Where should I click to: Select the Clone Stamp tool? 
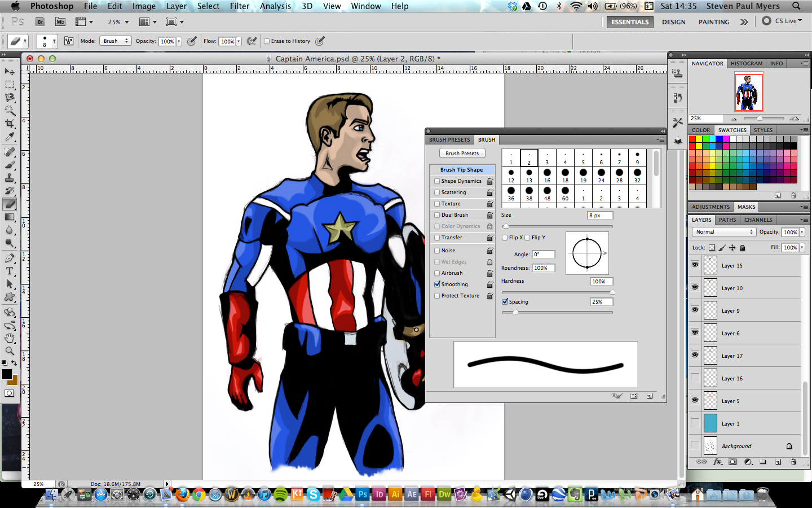[x=10, y=178]
